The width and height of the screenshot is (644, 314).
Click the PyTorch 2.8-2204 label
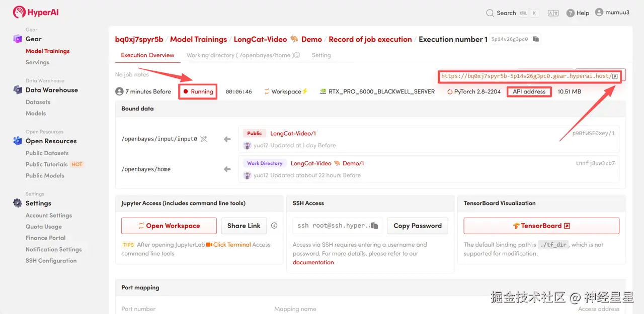tap(477, 91)
